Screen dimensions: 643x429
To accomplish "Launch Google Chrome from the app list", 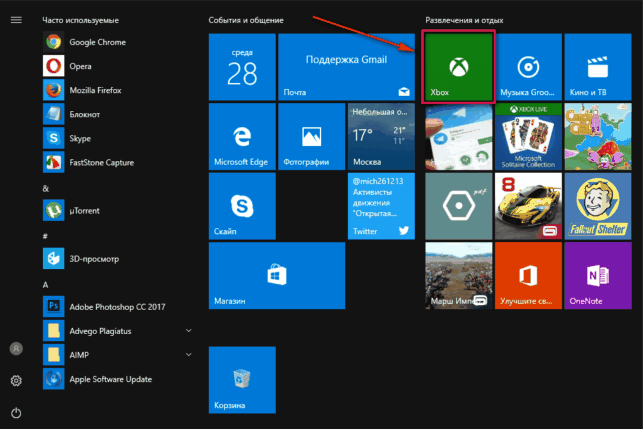I will tap(117, 42).
